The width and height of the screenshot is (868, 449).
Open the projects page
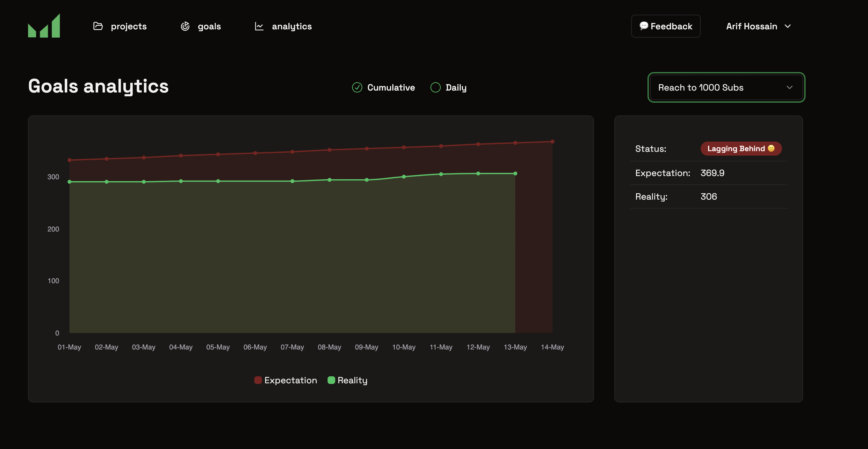tap(120, 26)
